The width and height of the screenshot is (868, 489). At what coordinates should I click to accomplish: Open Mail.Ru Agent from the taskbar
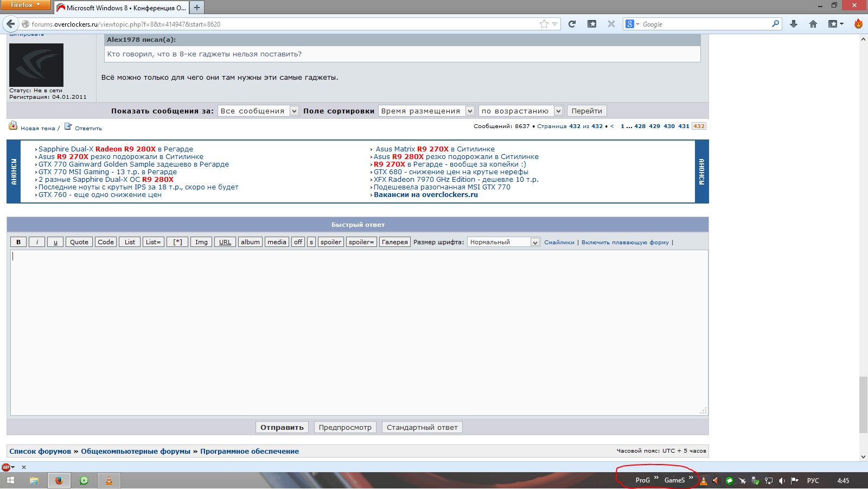tap(84, 480)
